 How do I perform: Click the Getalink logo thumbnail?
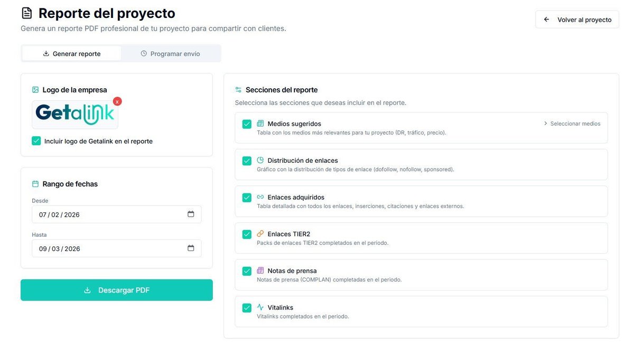(x=75, y=115)
